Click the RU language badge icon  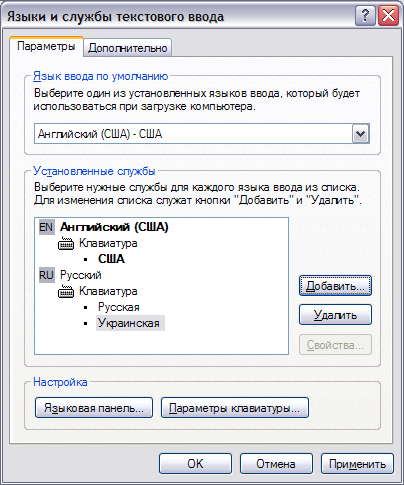pos(46,275)
